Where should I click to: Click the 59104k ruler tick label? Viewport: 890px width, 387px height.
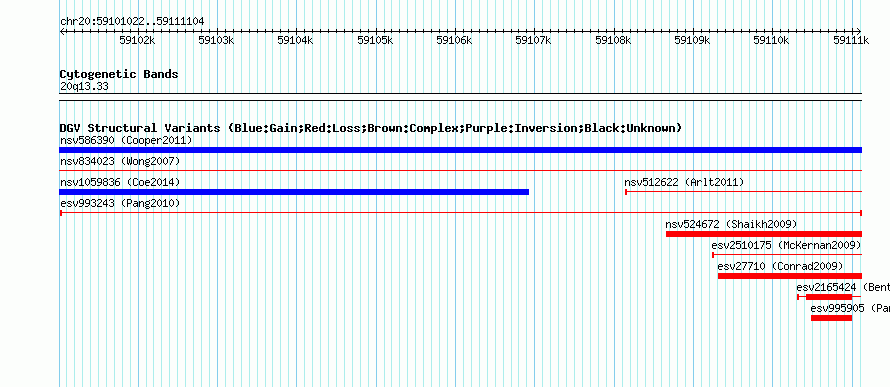[x=295, y=40]
